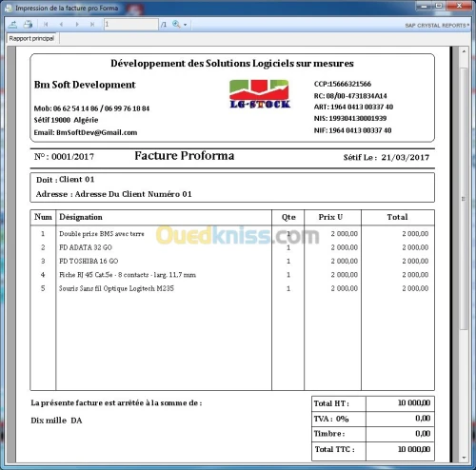476x470 pixels.
Task: Click the TVA : 0% label
Action: [x=331, y=419]
